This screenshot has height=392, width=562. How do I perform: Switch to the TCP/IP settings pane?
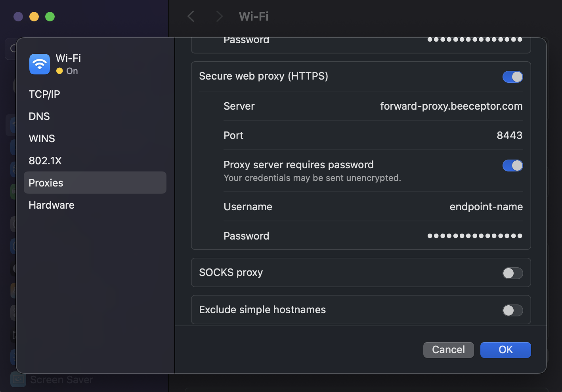point(44,94)
